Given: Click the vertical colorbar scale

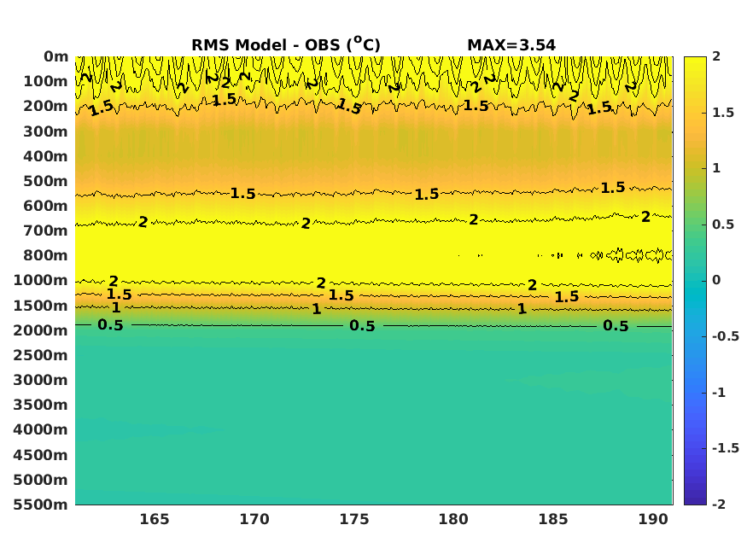Looking at the screenshot, I should coord(695,281).
